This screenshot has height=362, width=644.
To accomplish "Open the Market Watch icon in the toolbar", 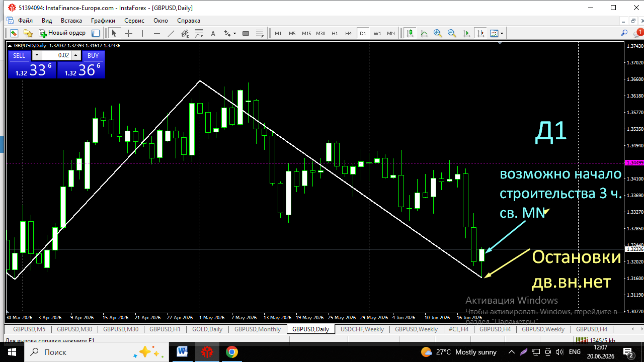I will point(14,33).
